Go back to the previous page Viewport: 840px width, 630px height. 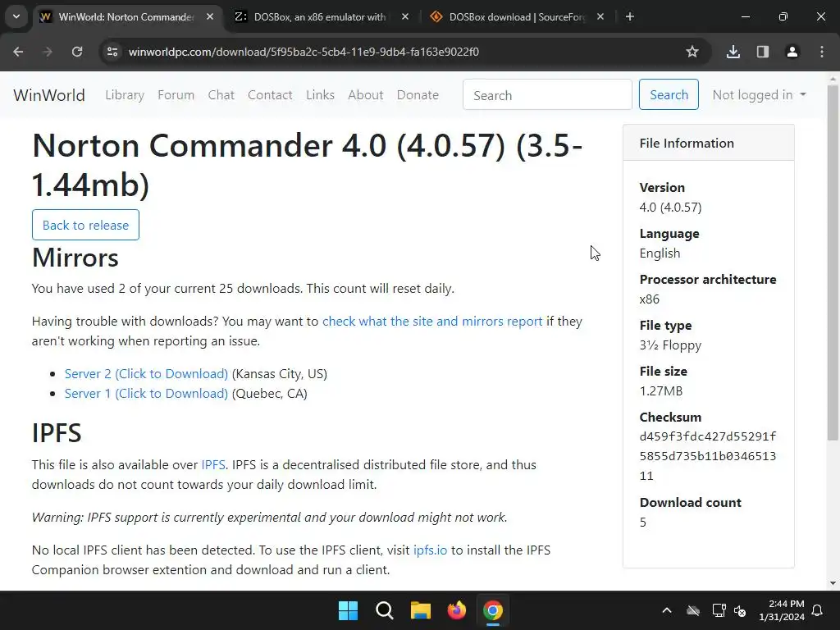(x=18, y=52)
